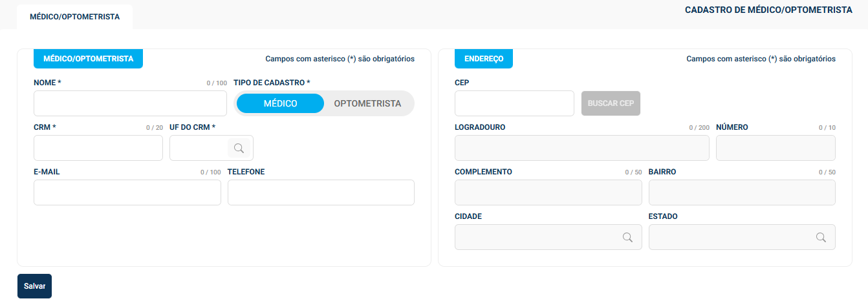This screenshot has height=301, width=868.
Task: Open the Estado lookup field
Action: tap(731, 237)
